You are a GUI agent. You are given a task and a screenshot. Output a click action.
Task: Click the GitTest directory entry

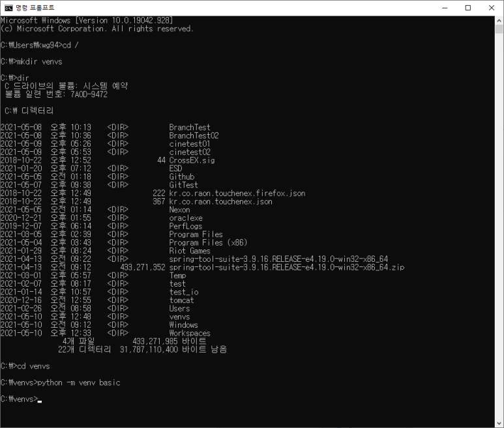point(183,185)
